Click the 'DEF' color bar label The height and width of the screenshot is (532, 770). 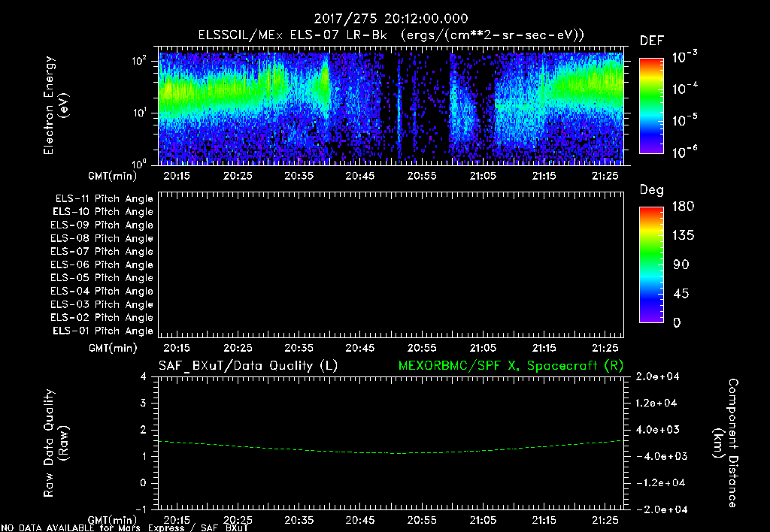652,41
